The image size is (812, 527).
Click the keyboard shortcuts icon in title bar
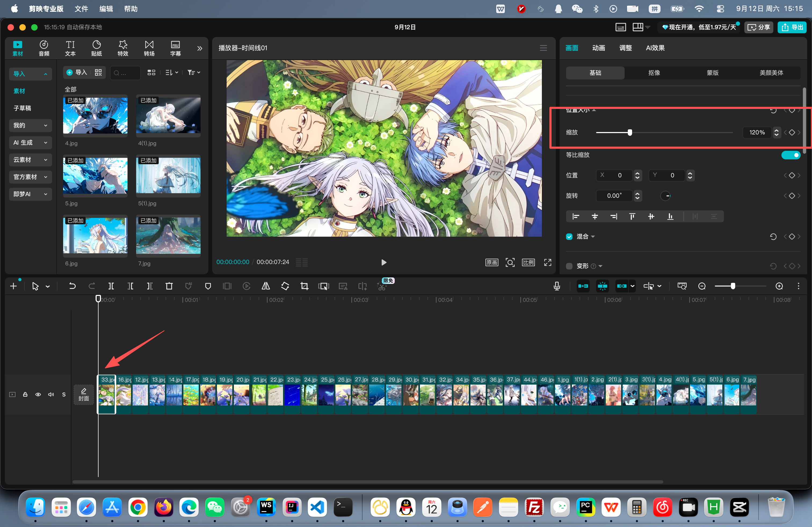tap(620, 27)
